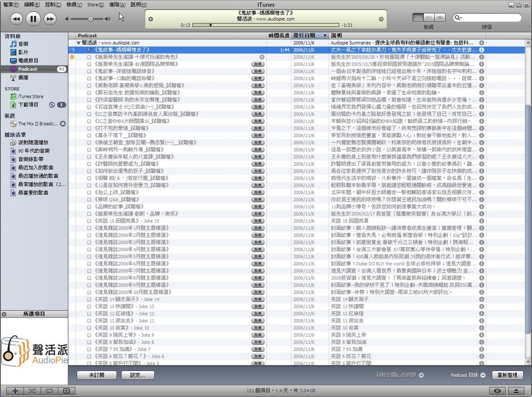Collapse the 所選項目 artwork header

coord(4,314)
